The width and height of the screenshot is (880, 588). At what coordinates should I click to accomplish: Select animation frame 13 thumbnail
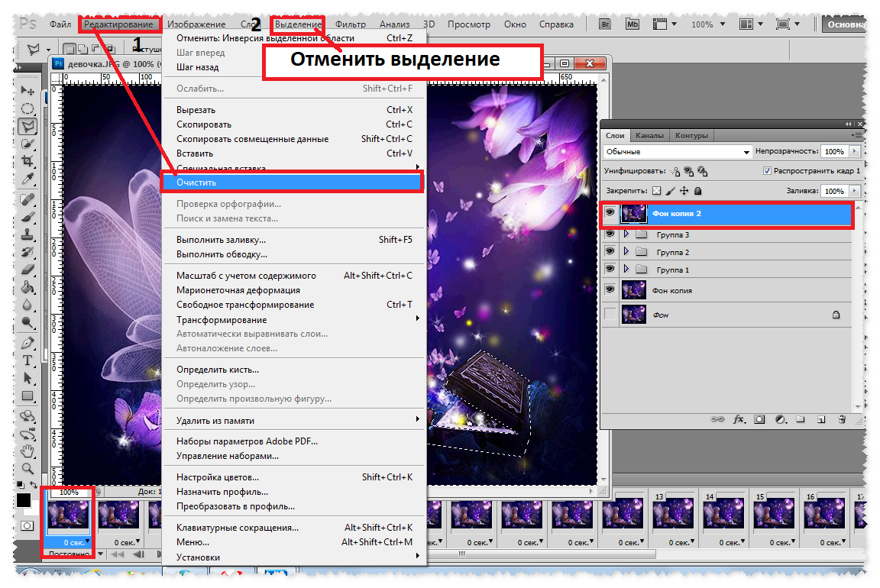pos(672,514)
